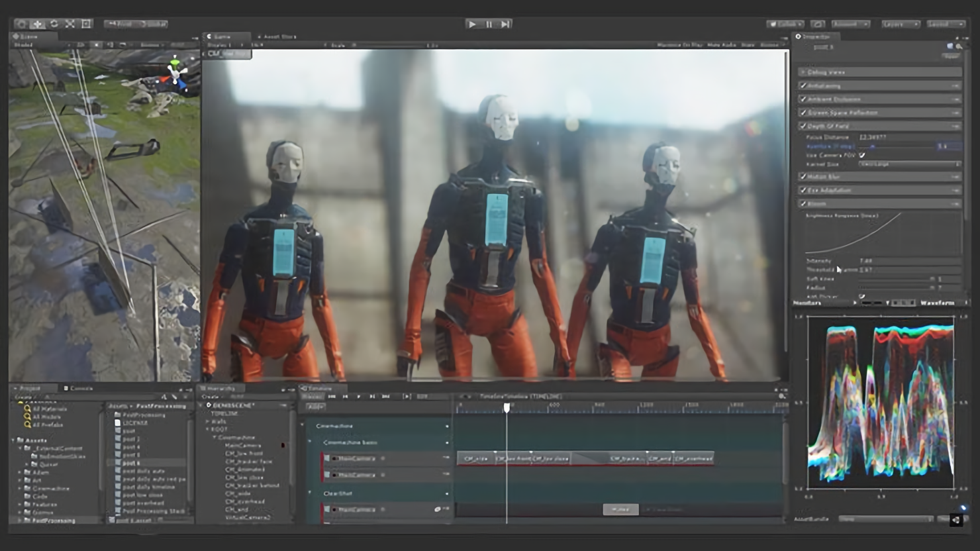This screenshot has height=551, width=980.
Task: Select the Hand tool in the toolbar
Action: tap(22, 24)
